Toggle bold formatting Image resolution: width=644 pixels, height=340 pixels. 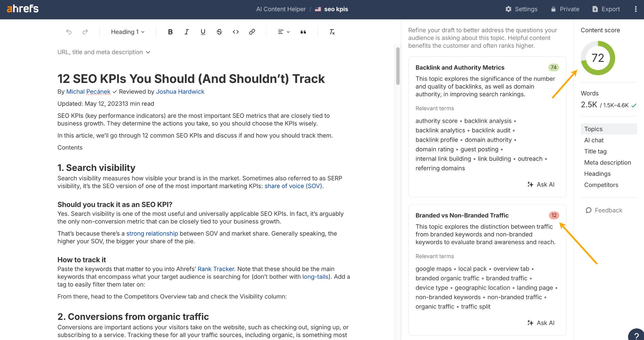170,31
